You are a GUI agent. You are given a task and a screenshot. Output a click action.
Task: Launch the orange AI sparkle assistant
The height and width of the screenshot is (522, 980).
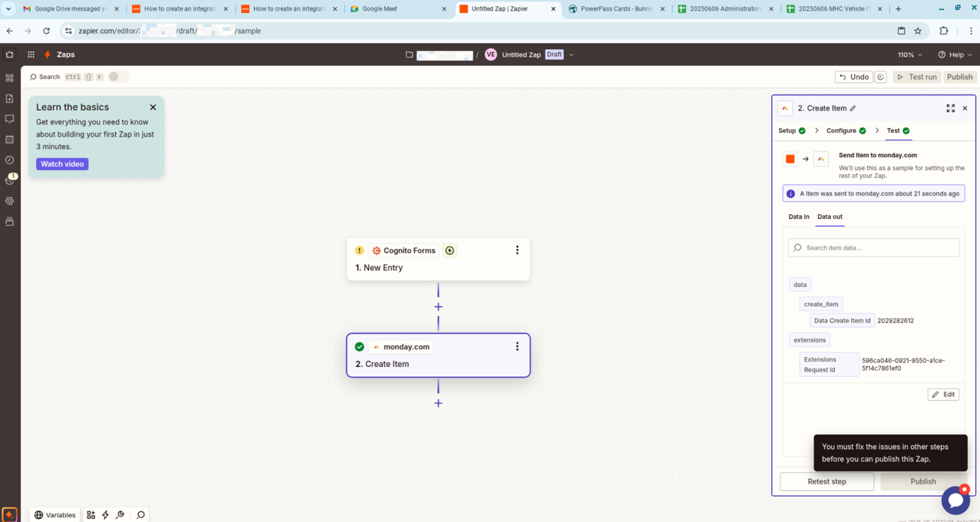click(10, 514)
